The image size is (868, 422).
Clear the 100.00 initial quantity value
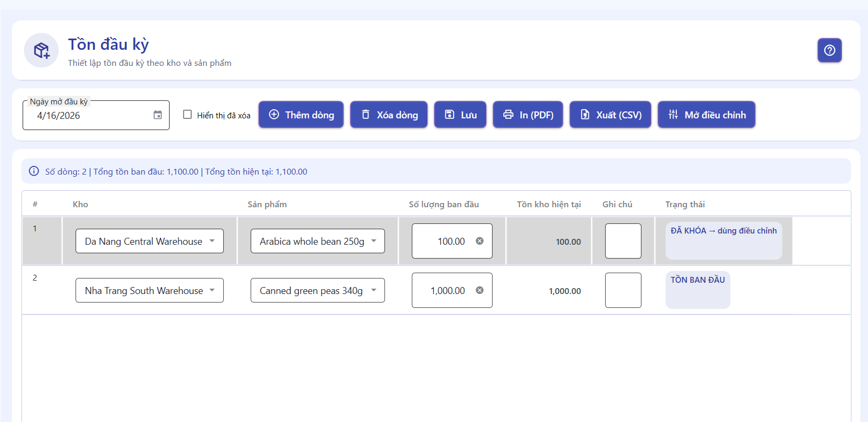[480, 241]
